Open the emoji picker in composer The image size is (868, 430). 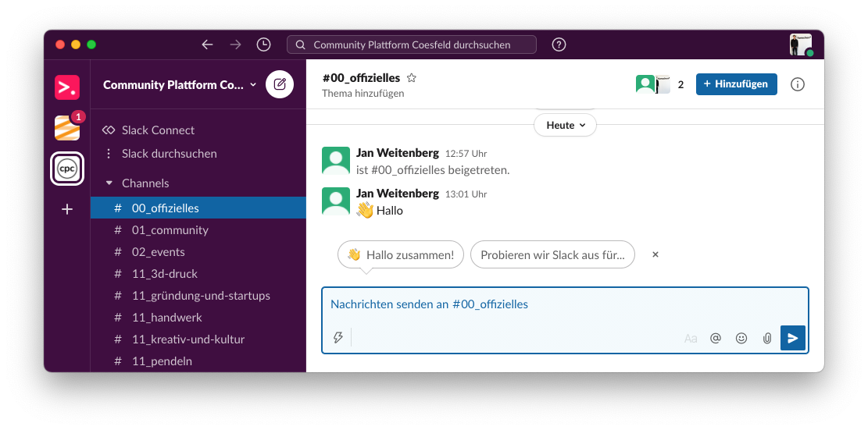(x=741, y=338)
